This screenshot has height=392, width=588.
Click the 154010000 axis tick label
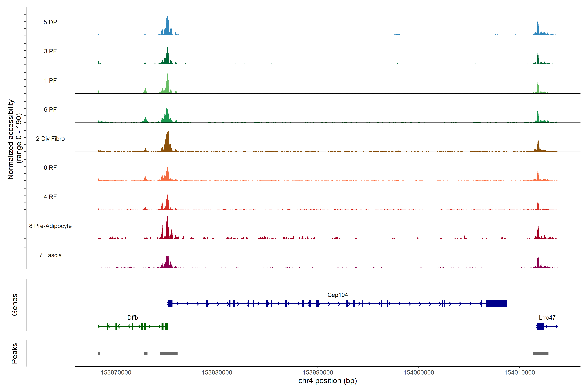(520, 373)
